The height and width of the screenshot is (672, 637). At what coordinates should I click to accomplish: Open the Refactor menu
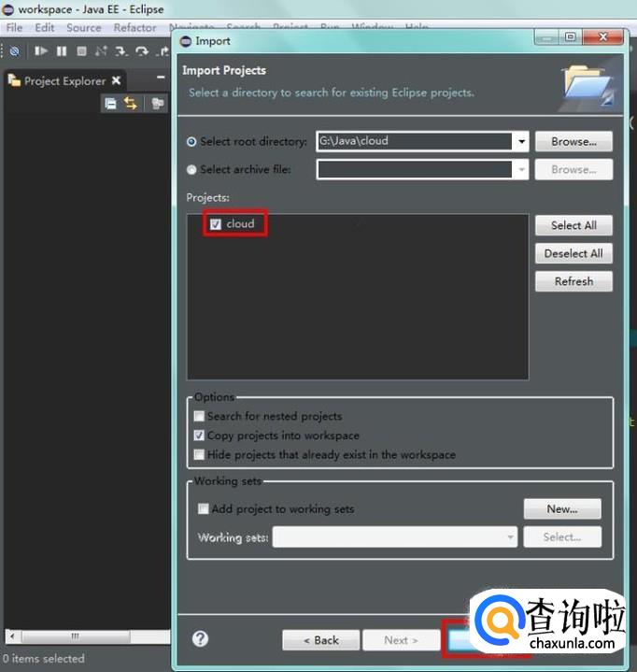(x=134, y=28)
